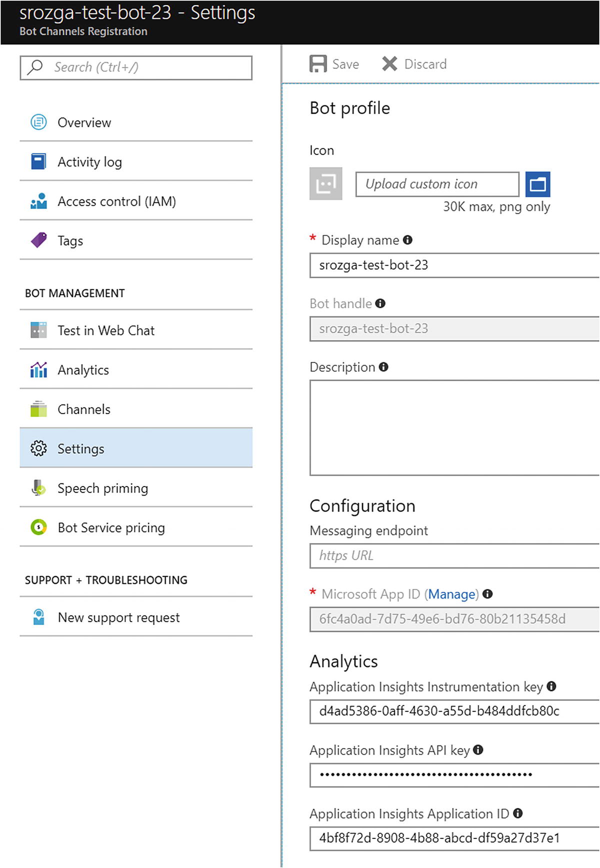
Task: Click the Display name info icon
Action: [408, 240]
